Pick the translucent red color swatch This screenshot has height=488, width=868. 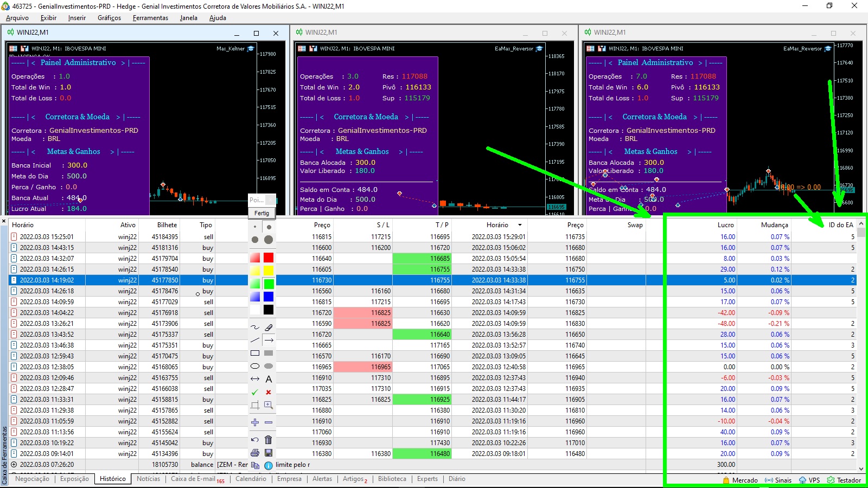(255, 258)
